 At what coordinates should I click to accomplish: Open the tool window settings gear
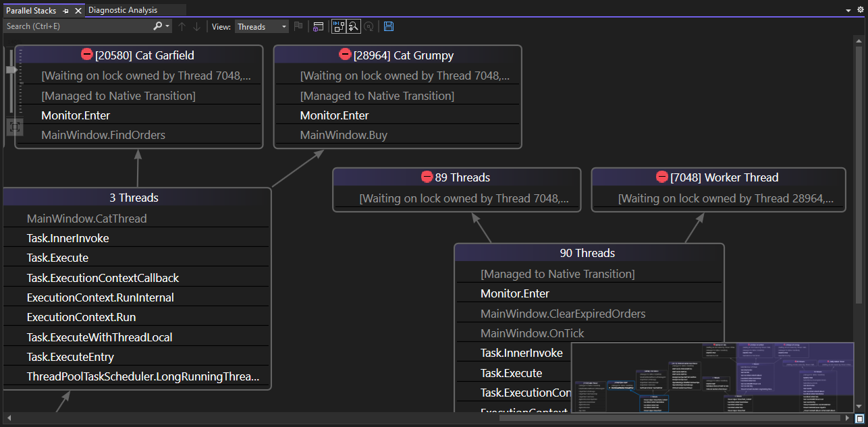pyautogui.click(x=860, y=10)
